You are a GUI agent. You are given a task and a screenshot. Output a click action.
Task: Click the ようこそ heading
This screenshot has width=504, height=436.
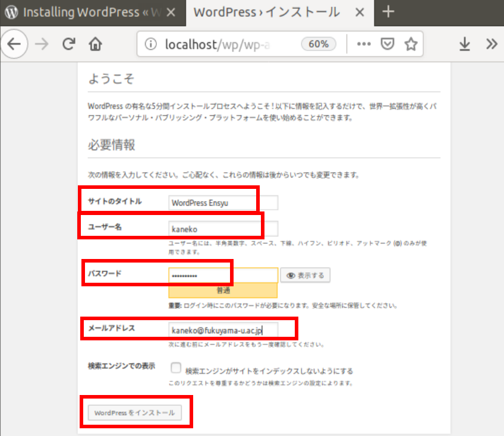tap(111, 79)
